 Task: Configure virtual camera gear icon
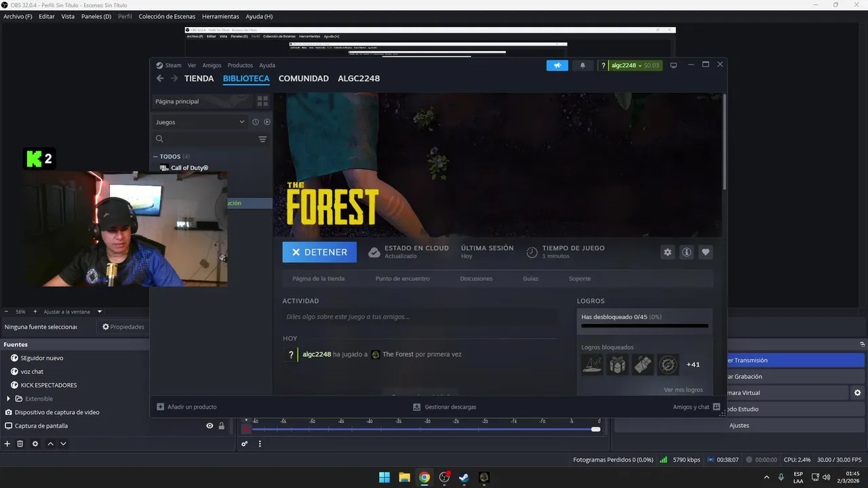[858, 392]
